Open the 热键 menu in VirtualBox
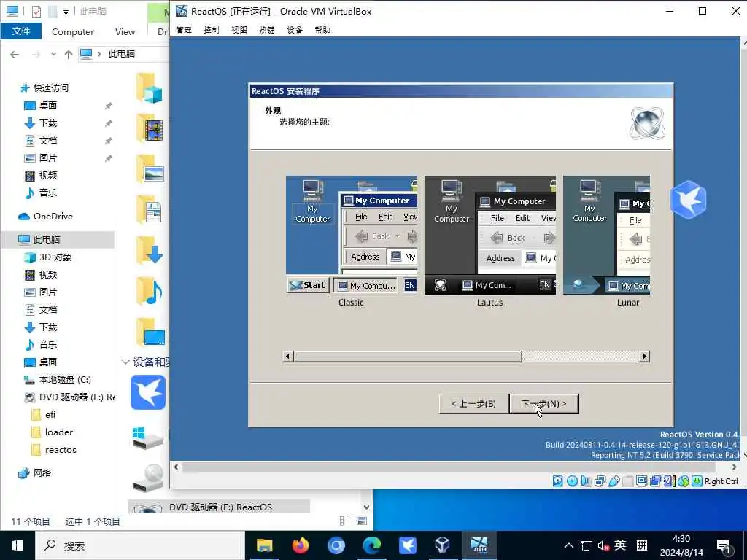Image resolution: width=747 pixels, height=560 pixels. click(x=267, y=30)
